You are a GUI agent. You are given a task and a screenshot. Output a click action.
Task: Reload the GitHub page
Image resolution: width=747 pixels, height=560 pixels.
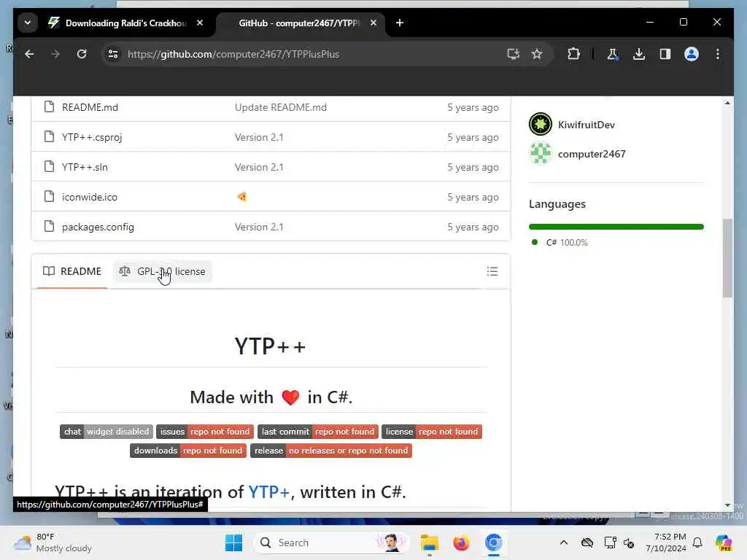pos(82,54)
